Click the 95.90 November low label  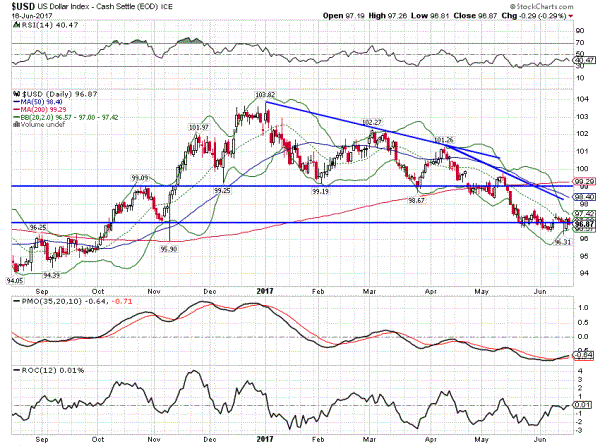coord(169,248)
